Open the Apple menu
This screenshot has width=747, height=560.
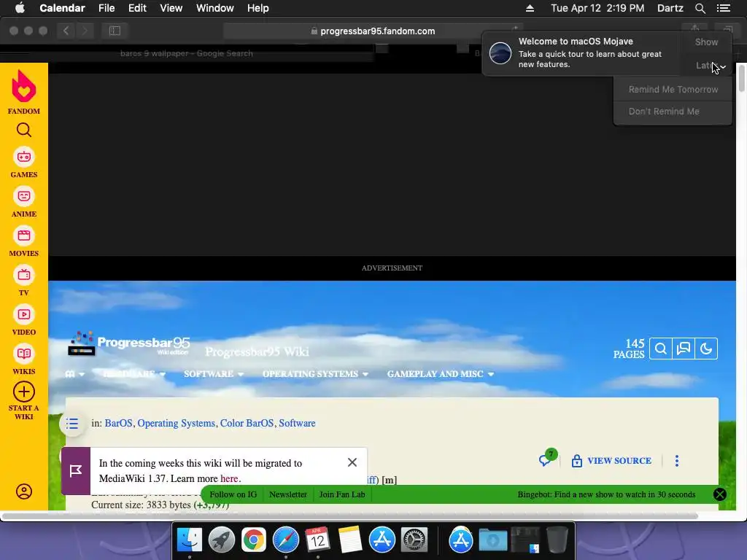click(20, 7)
